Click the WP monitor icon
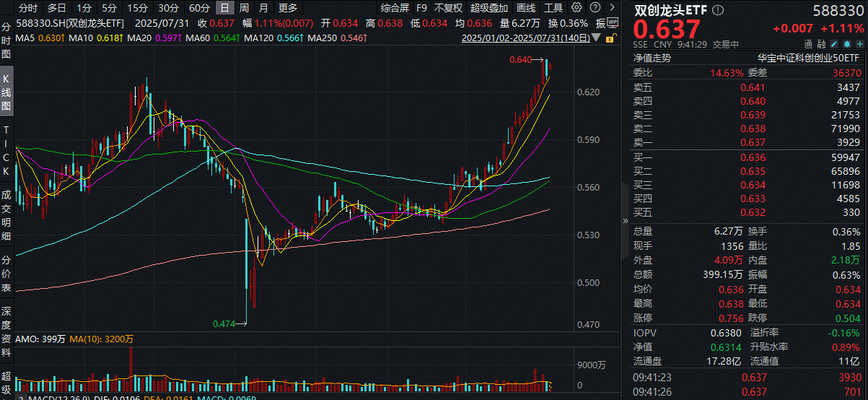The width and height of the screenshot is (868, 400). coord(612,22)
